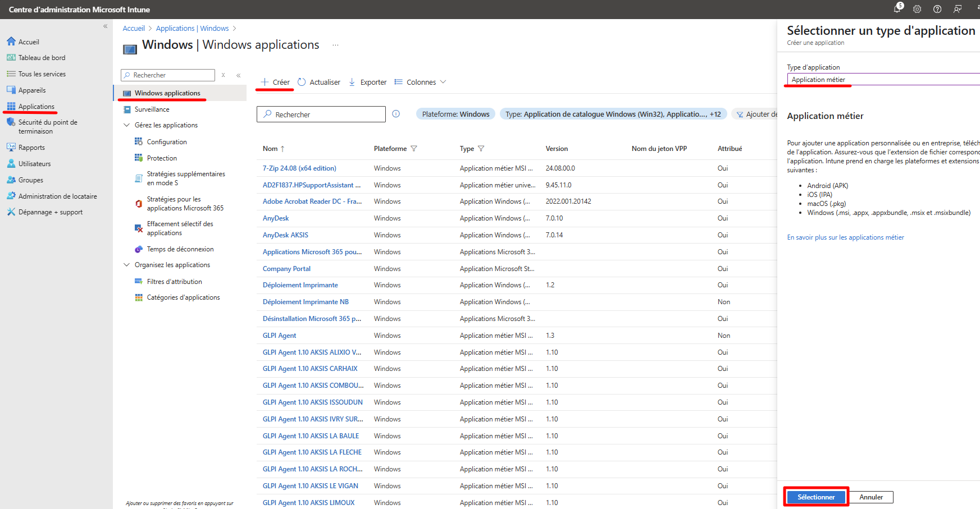Open Adobe Acrobat Reader DC app row
Screen dimensions: 980x509
[x=312, y=201]
